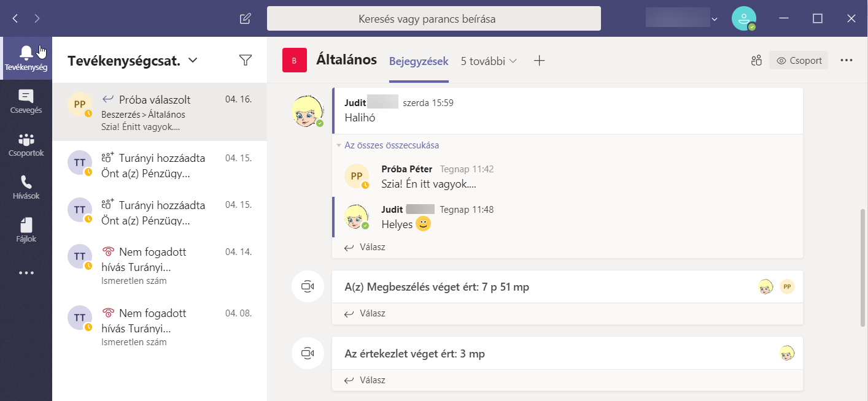Collapse thread via Az összes összecsukása

[391, 145]
